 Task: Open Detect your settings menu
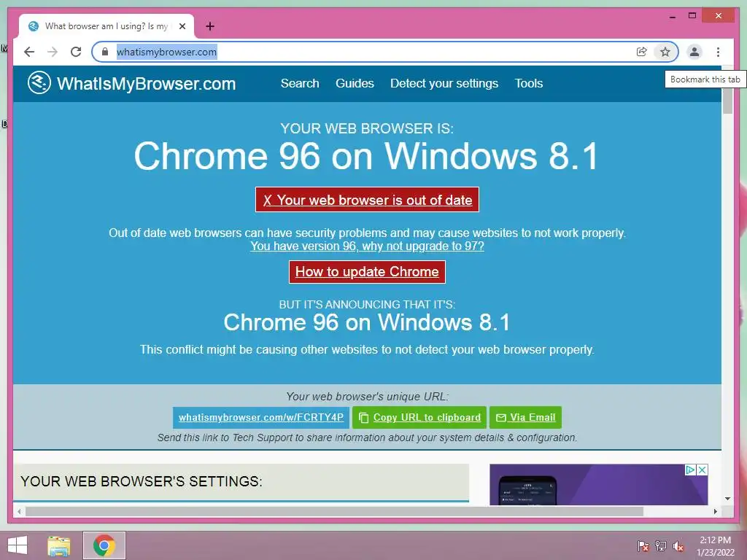[x=444, y=83]
